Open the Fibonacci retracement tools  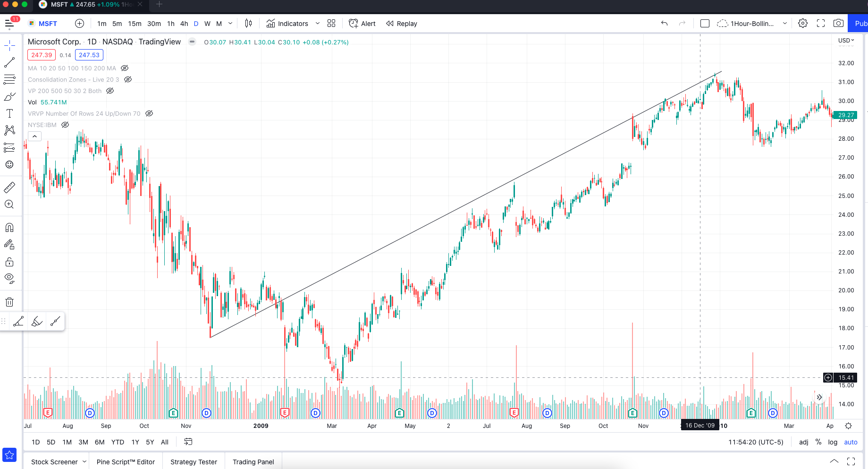(x=9, y=79)
